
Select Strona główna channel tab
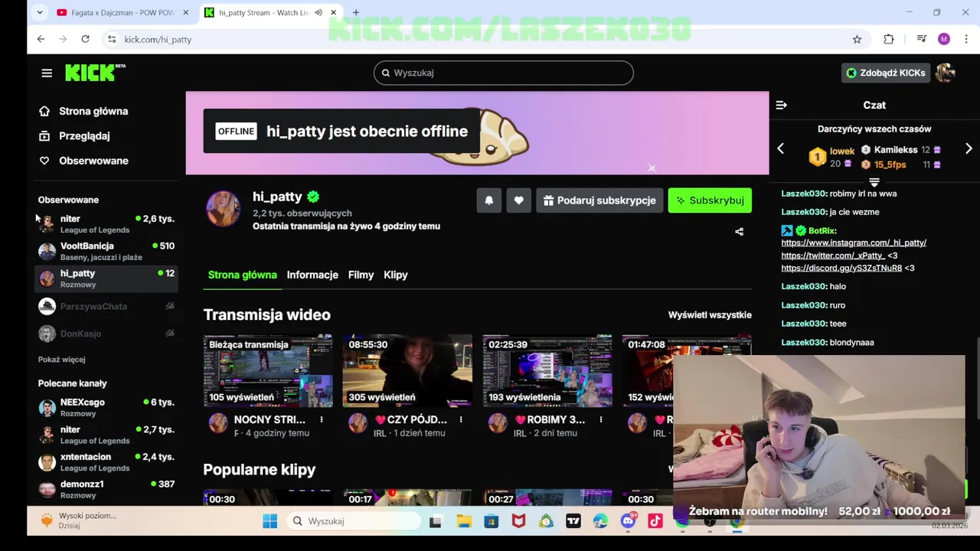click(x=242, y=275)
